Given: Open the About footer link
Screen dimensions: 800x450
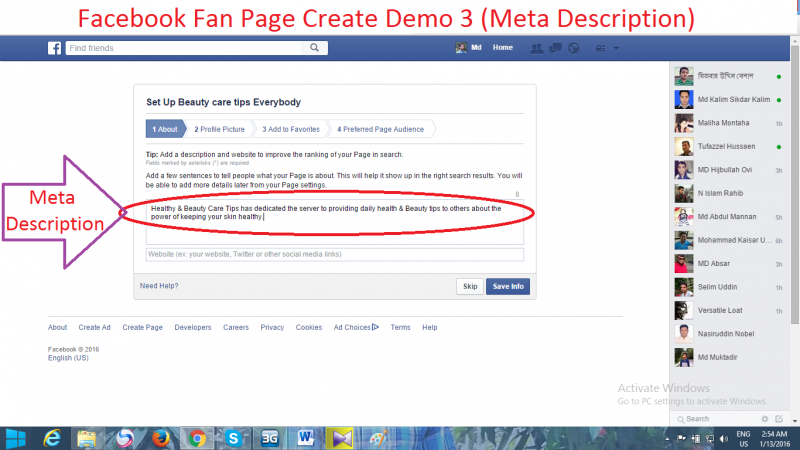Looking at the screenshot, I should 57,327.
